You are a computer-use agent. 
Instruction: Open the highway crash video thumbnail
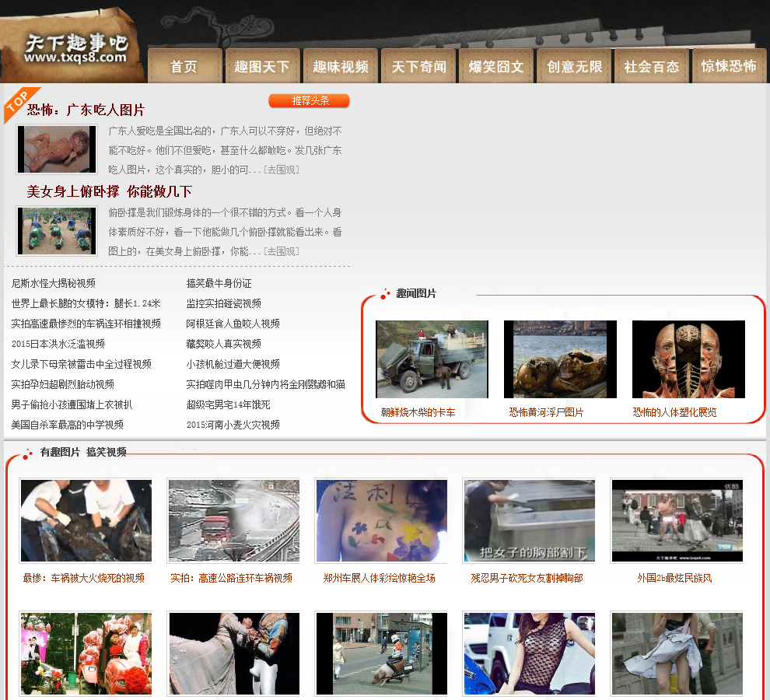click(234, 520)
